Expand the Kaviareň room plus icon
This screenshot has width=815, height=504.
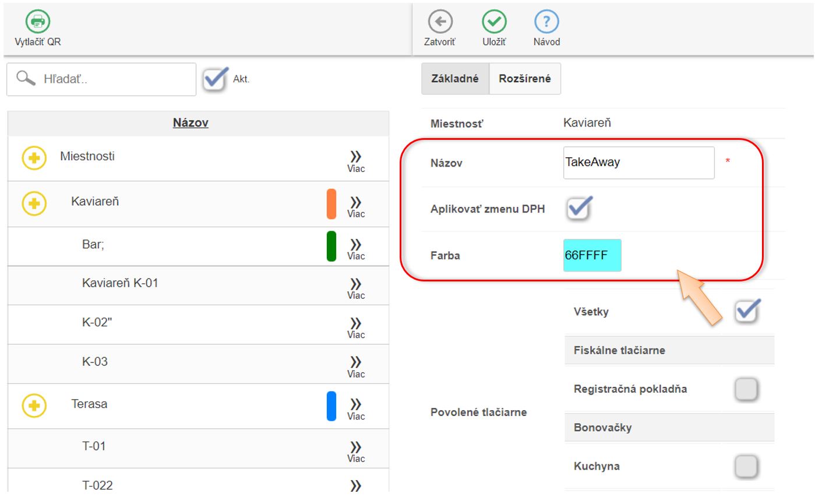34,204
